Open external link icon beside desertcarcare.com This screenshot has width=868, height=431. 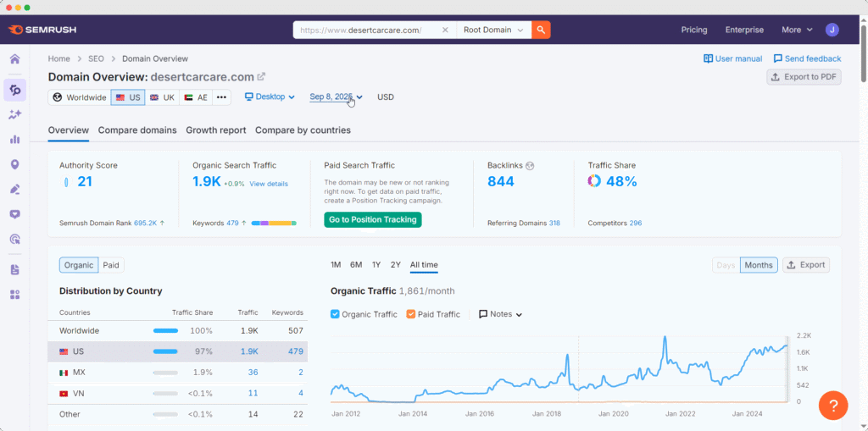(261, 77)
